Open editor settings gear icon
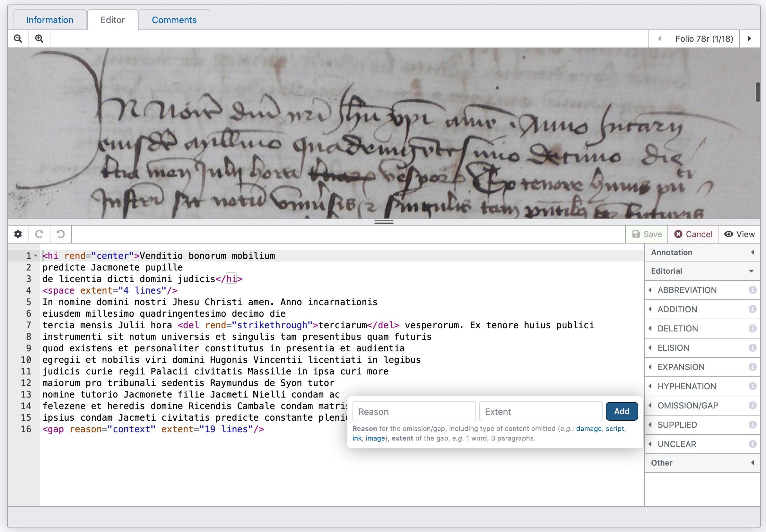766x532 pixels. click(x=18, y=234)
